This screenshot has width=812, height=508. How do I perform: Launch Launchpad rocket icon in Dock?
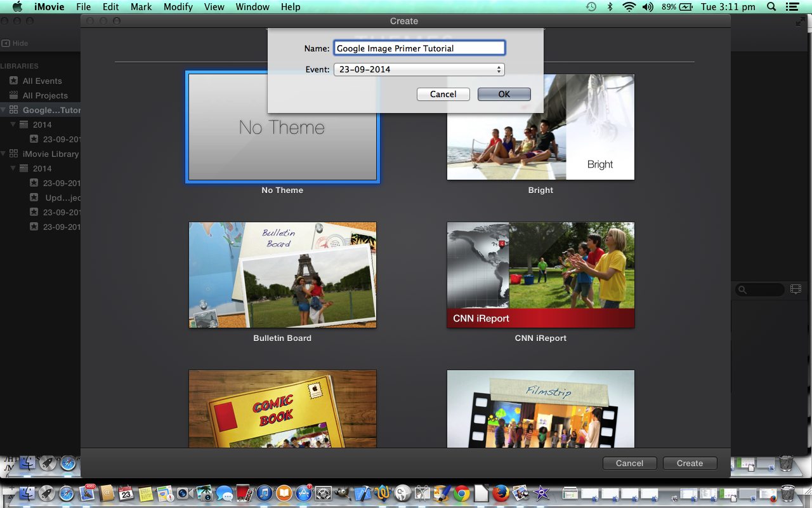coord(47,493)
